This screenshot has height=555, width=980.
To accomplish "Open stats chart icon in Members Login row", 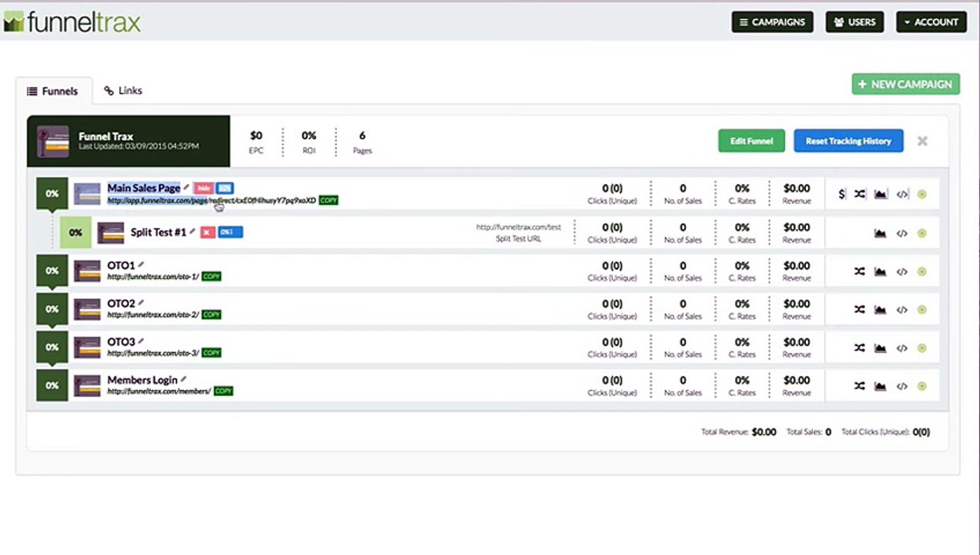I will 881,386.
